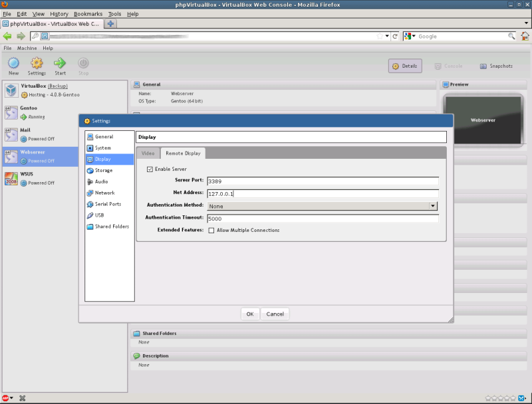Screen dimensions: 532x404
Task: Click the Google search box
Action: pyautogui.click(x=462, y=37)
